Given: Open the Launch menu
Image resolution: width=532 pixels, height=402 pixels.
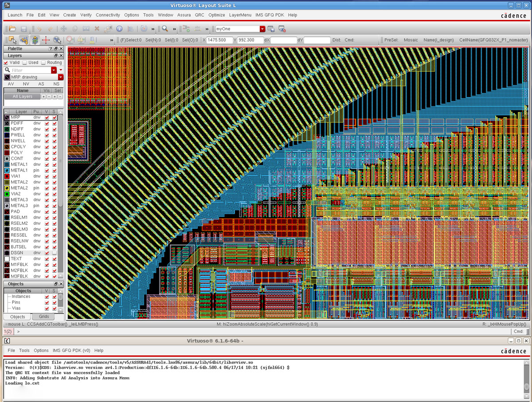Looking at the screenshot, I should click(15, 15).
